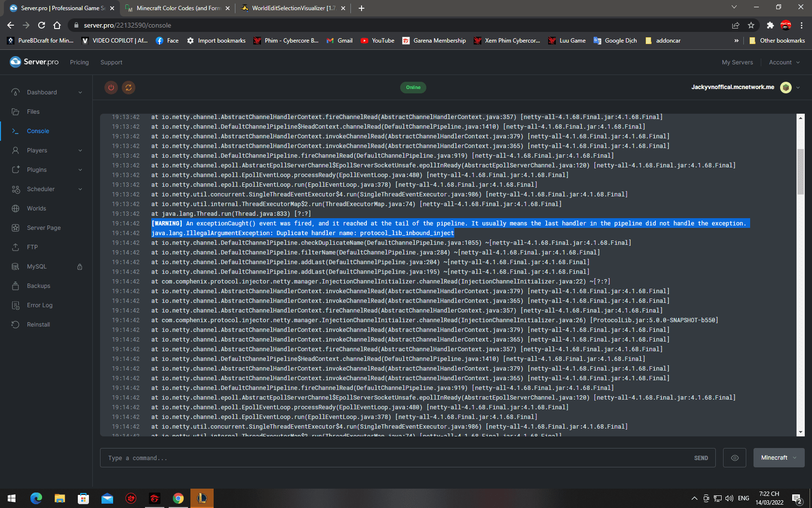
Task: Click the MySQL lock icon
Action: [80, 267]
